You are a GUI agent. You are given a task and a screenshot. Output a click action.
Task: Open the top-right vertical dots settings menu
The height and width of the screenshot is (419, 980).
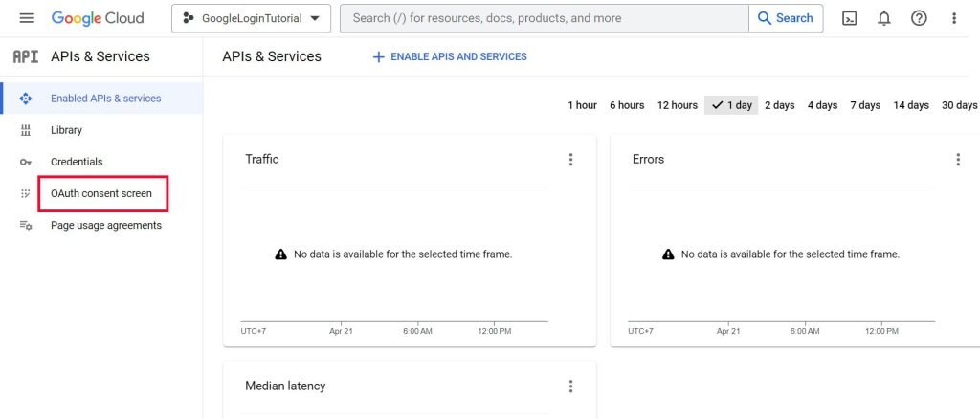pyautogui.click(x=953, y=18)
